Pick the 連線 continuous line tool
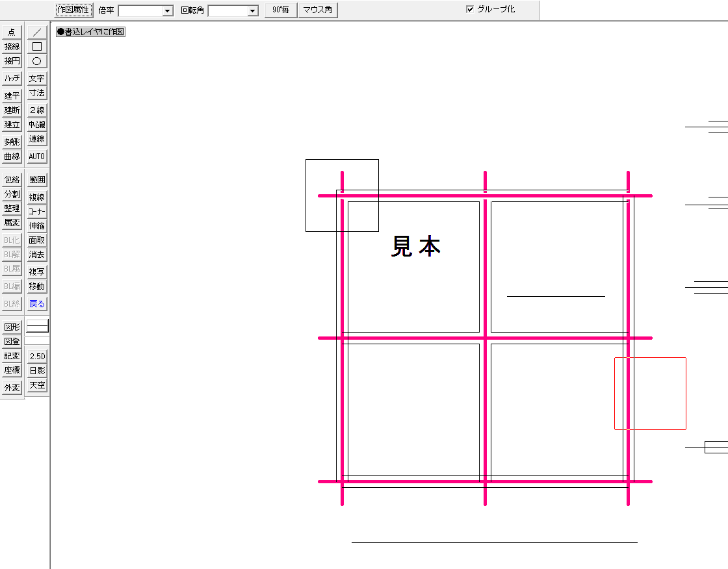Screen dimensions: 728x569 [37, 139]
